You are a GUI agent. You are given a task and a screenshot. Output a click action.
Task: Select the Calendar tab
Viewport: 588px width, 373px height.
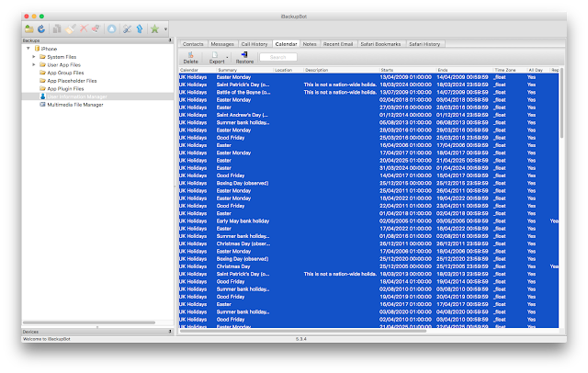coord(286,44)
